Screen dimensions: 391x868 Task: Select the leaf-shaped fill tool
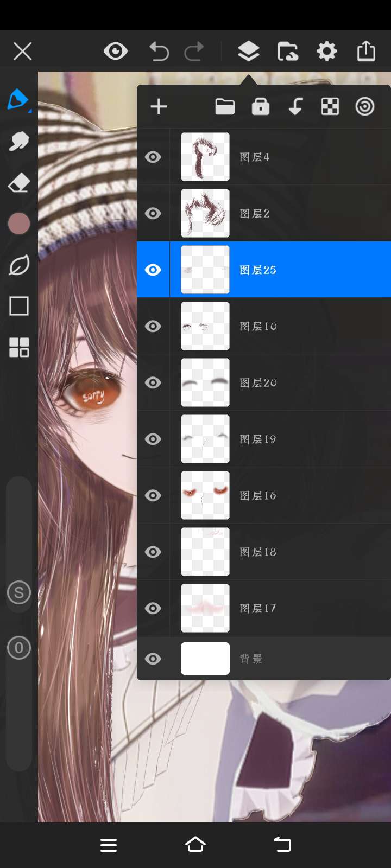coord(19,265)
